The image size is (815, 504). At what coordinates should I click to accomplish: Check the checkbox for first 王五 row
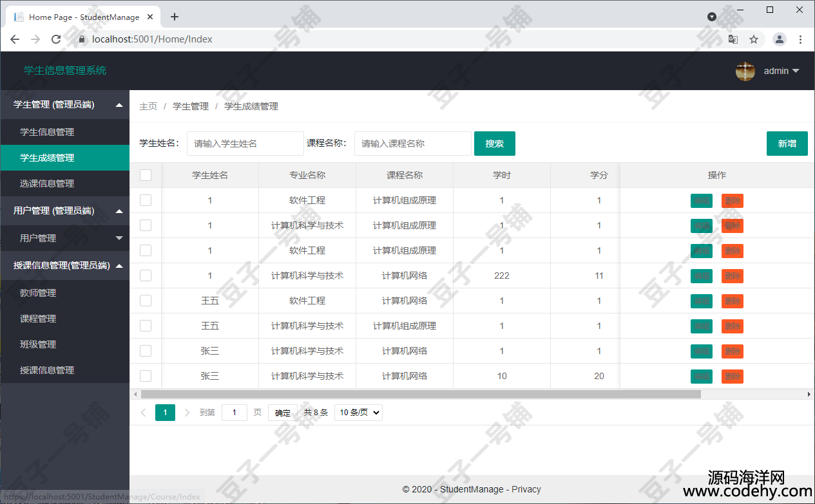coord(146,301)
